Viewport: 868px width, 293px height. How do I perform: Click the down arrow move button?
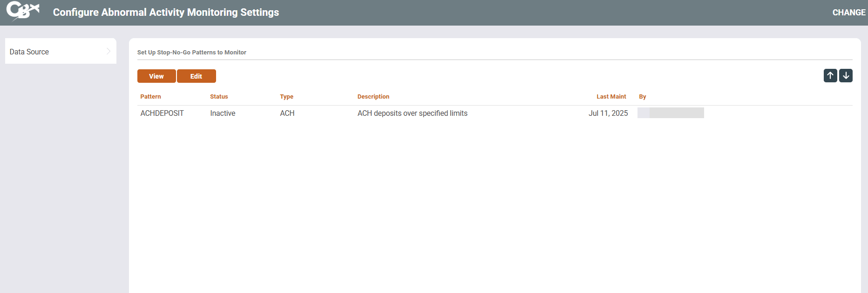846,75
